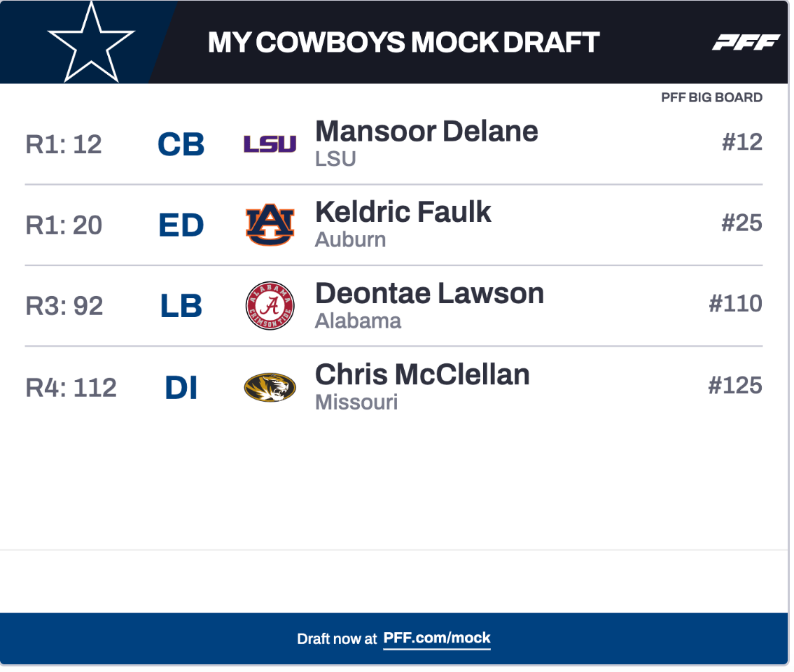Open the PFF.com/mock link
794x672 pixels.
[x=437, y=638]
